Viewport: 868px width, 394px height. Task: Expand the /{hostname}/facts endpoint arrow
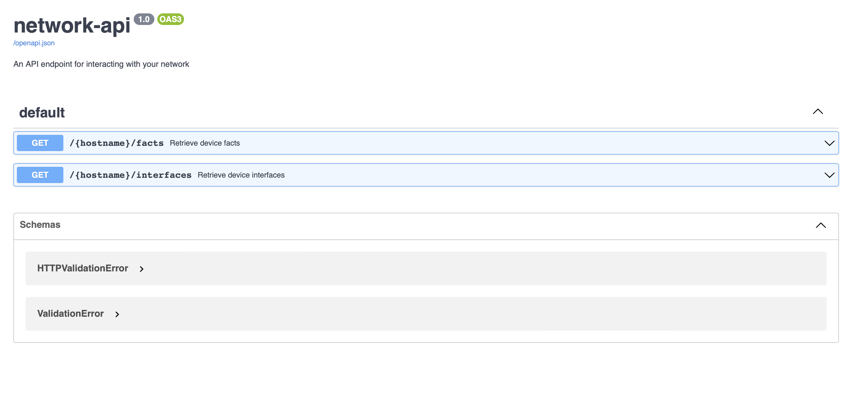tap(829, 143)
